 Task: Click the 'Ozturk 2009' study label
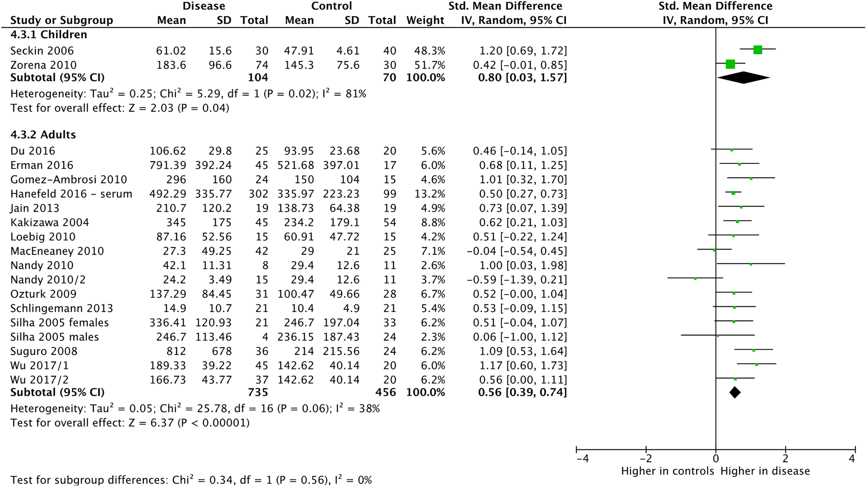[x=43, y=294]
